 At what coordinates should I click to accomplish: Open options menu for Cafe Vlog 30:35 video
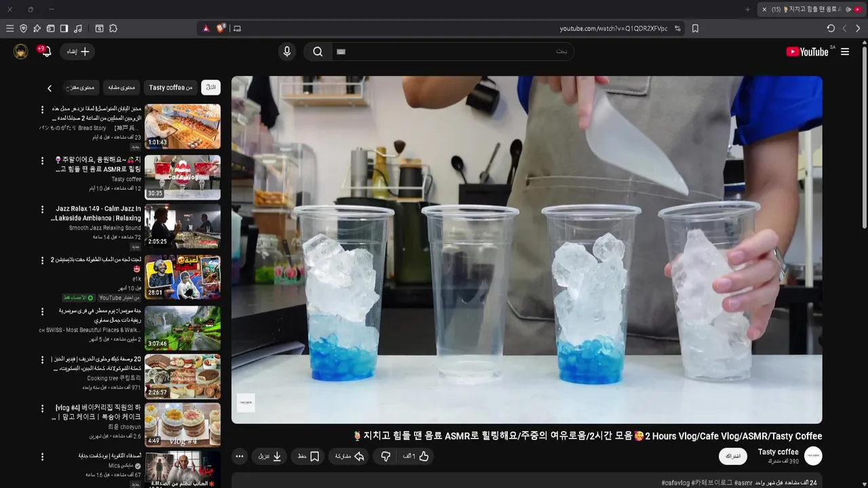[42, 161]
